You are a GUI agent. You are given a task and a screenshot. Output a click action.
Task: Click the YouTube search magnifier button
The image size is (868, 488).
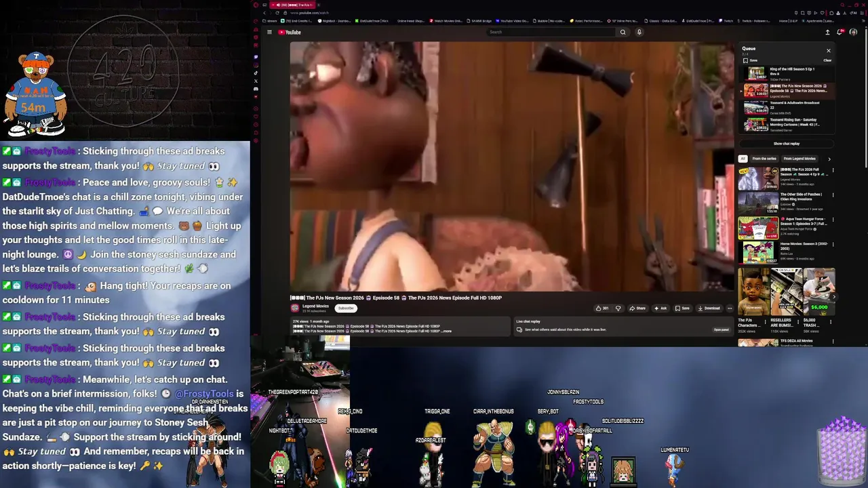tap(623, 32)
